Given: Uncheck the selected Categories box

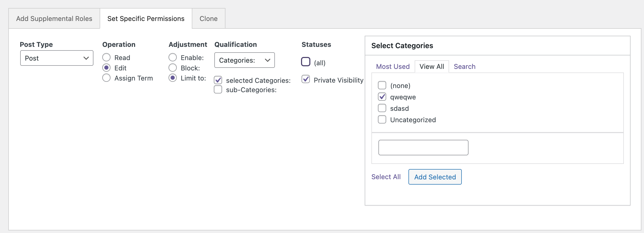Looking at the screenshot, I should [x=218, y=80].
